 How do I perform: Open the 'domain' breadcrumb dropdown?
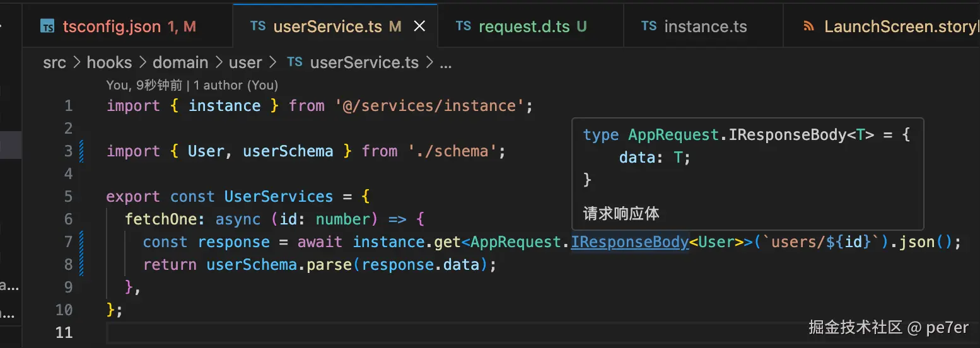180,62
